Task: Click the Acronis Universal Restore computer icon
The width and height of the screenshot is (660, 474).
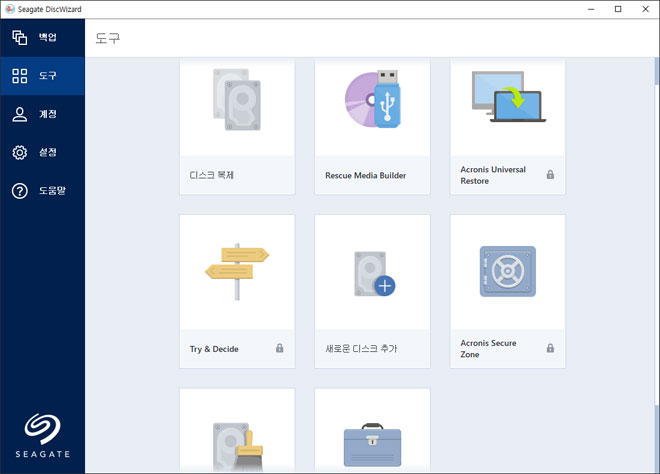Action: click(x=508, y=97)
